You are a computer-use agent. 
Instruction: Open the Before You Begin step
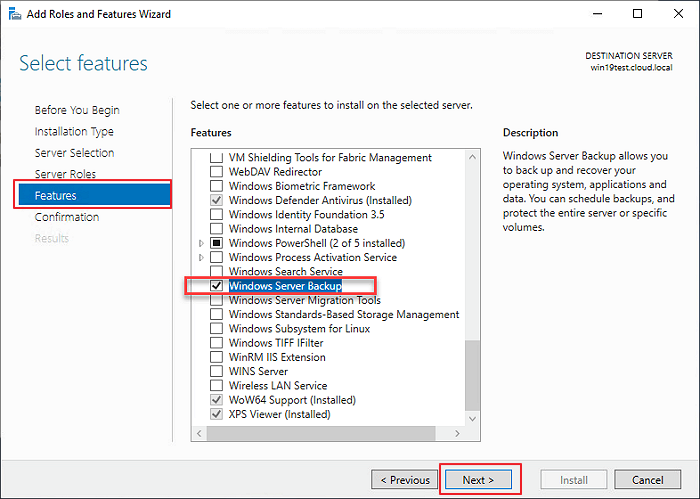tap(77, 110)
